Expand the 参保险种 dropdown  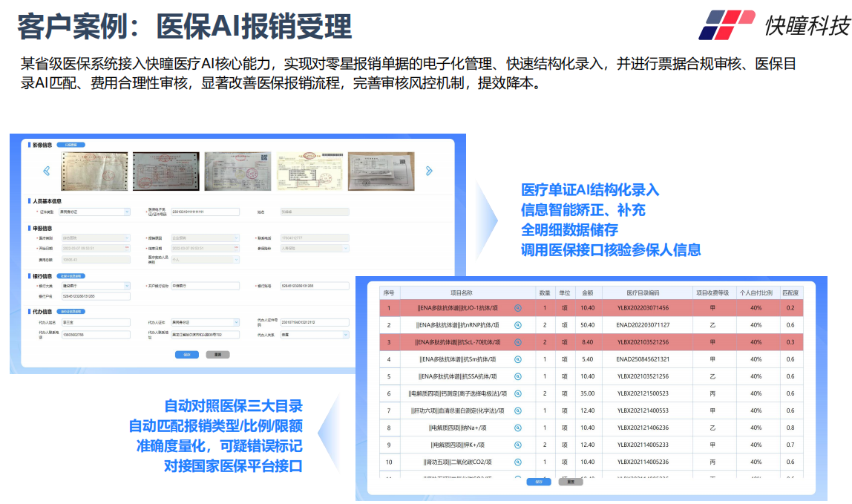pos(346,249)
